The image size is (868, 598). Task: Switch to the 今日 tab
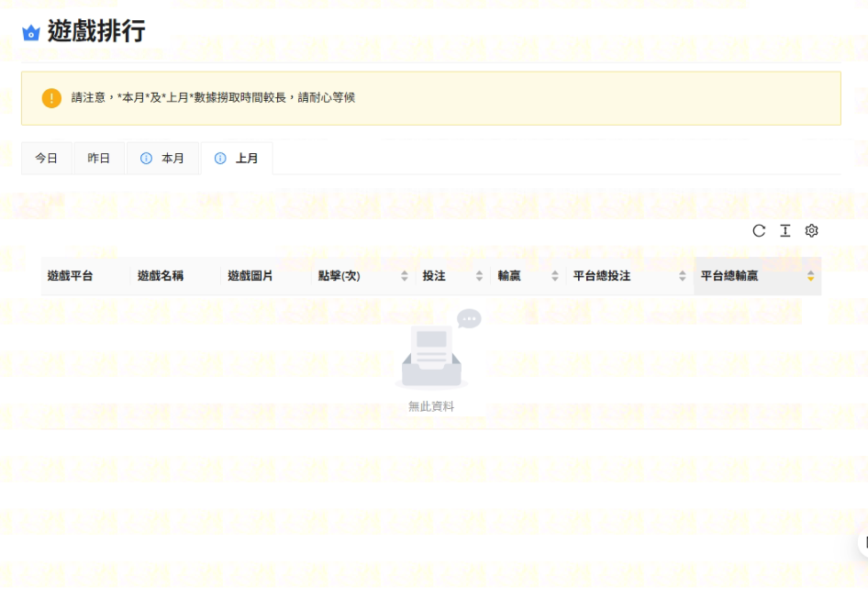pos(47,159)
